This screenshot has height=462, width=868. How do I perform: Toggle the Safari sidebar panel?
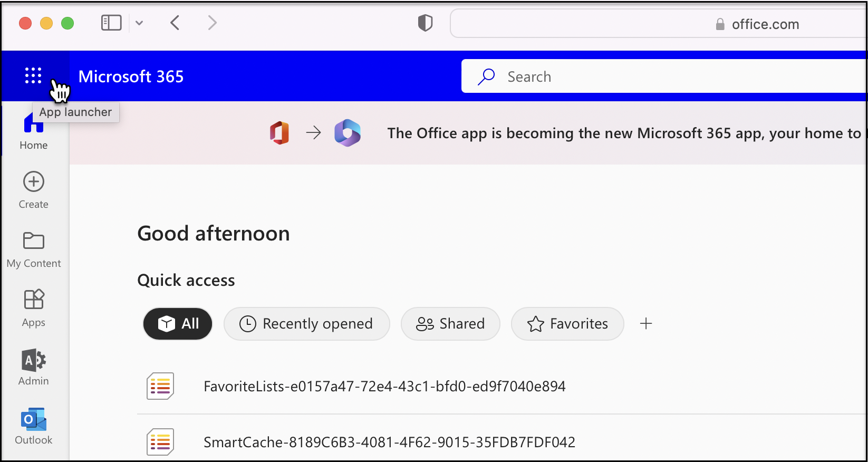coord(111,23)
